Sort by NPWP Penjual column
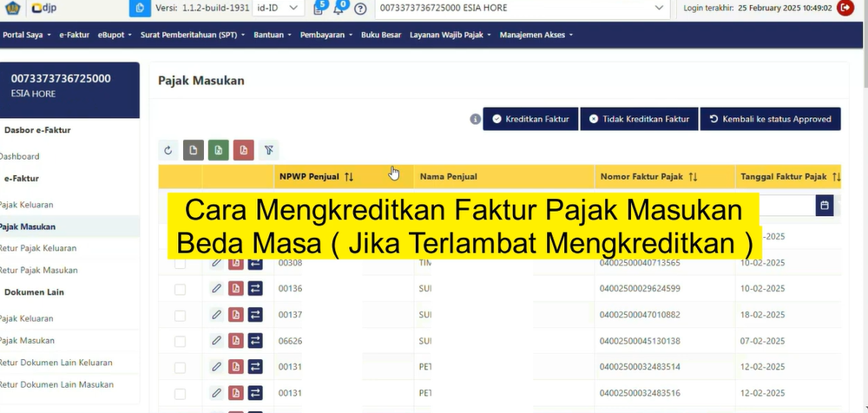The width and height of the screenshot is (868, 413). pos(348,177)
